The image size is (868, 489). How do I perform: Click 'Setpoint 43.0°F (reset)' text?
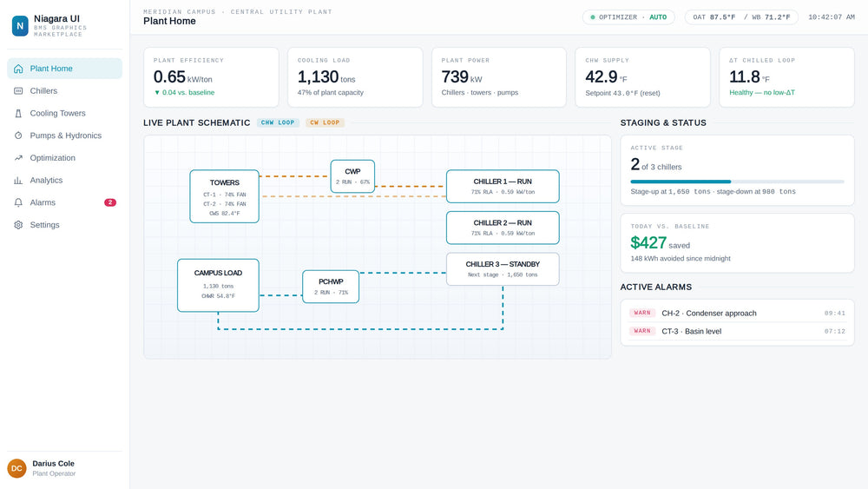point(622,93)
